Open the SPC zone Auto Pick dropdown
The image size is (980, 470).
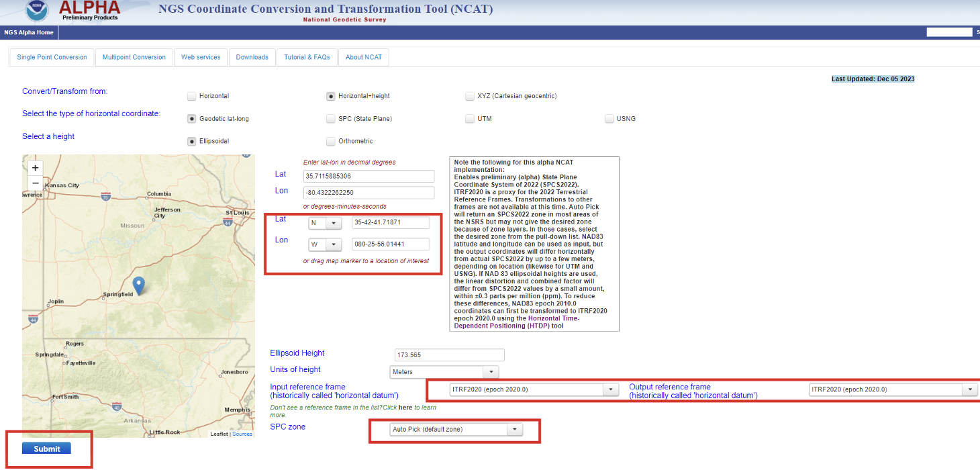click(455, 430)
